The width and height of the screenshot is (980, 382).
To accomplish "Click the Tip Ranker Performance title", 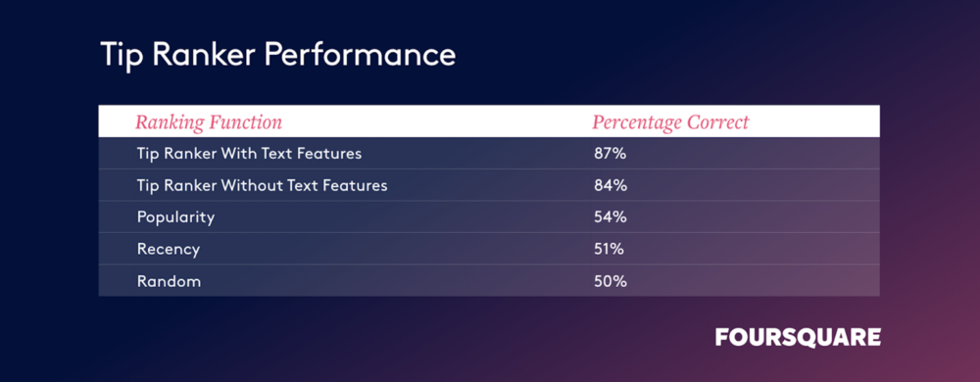I will 277,56.
